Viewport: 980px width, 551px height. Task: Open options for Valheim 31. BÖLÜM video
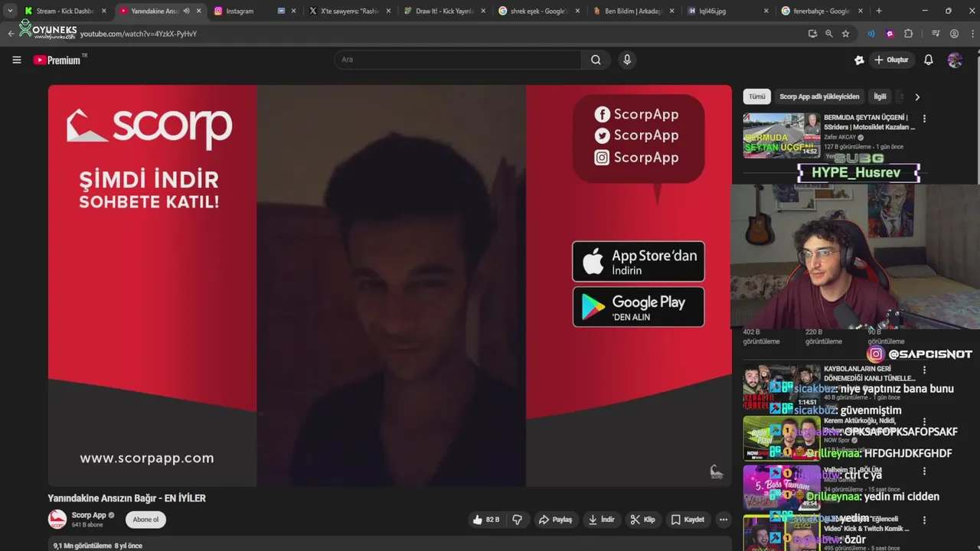924,471
